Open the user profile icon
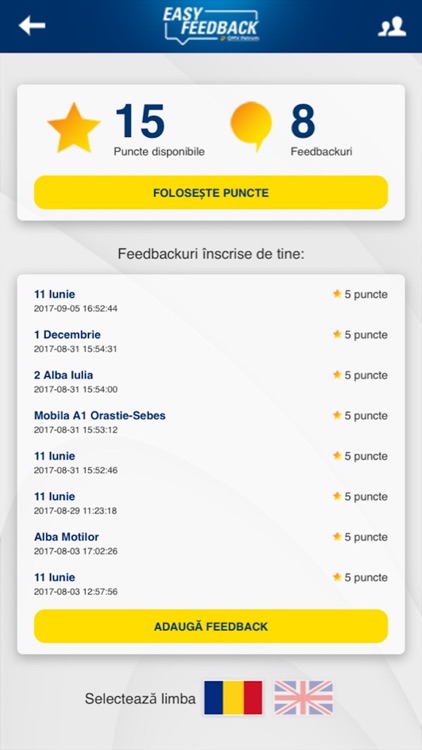Image resolution: width=422 pixels, height=750 pixels. [392, 27]
